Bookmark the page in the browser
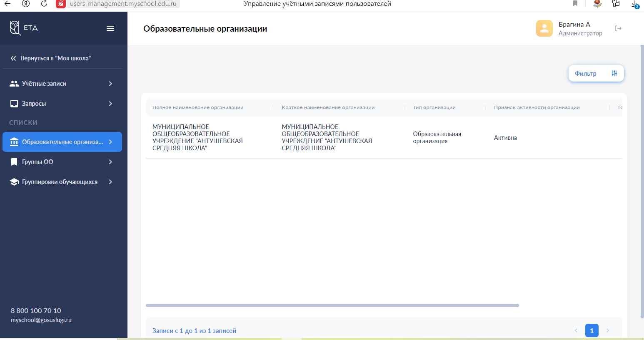This screenshot has width=644, height=340. 575,3
